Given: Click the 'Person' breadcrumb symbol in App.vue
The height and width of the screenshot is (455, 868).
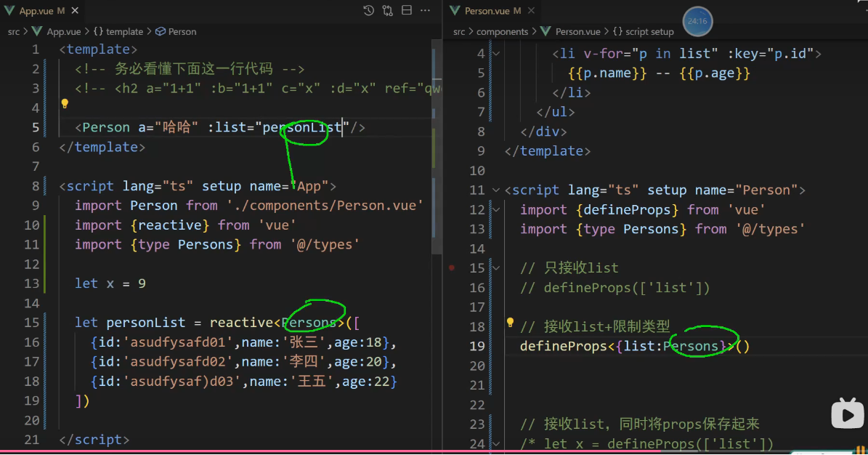Looking at the screenshot, I should point(182,31).
